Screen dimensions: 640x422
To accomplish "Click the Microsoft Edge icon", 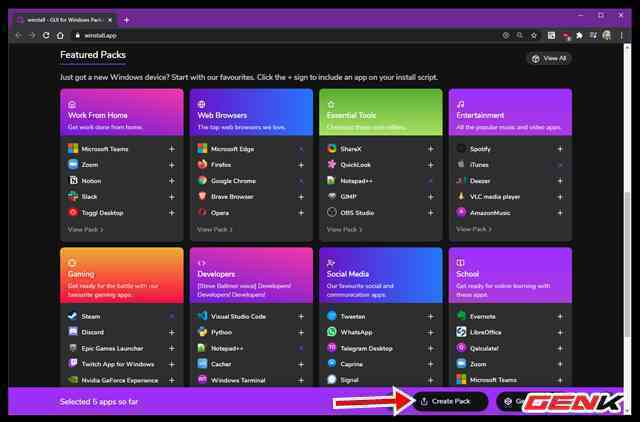I will pyautogui.click(x=202, y=149).
